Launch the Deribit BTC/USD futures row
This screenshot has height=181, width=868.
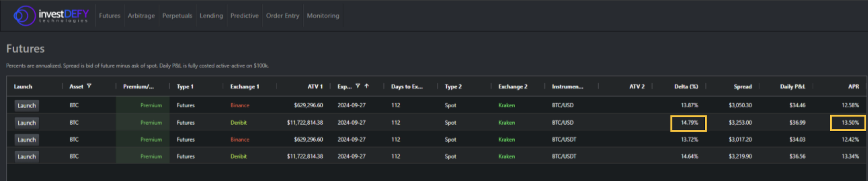click(x=27, y=123)
